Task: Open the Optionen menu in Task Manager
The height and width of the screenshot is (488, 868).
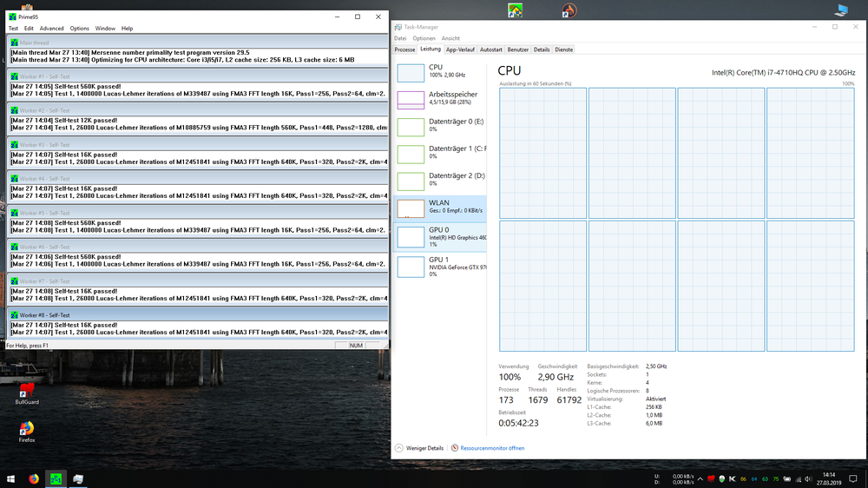Action: pyautogui.click(x=424, y=38)
